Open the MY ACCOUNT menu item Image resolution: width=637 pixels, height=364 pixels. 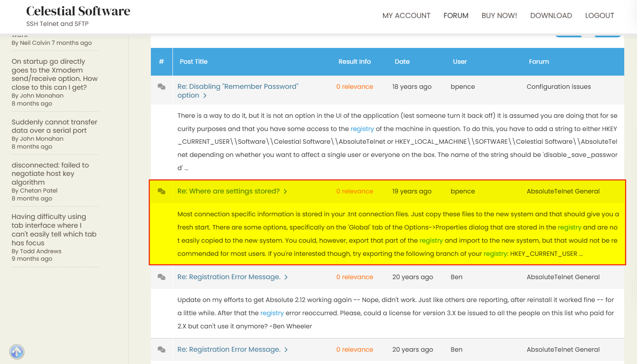(x=406, y=15)
